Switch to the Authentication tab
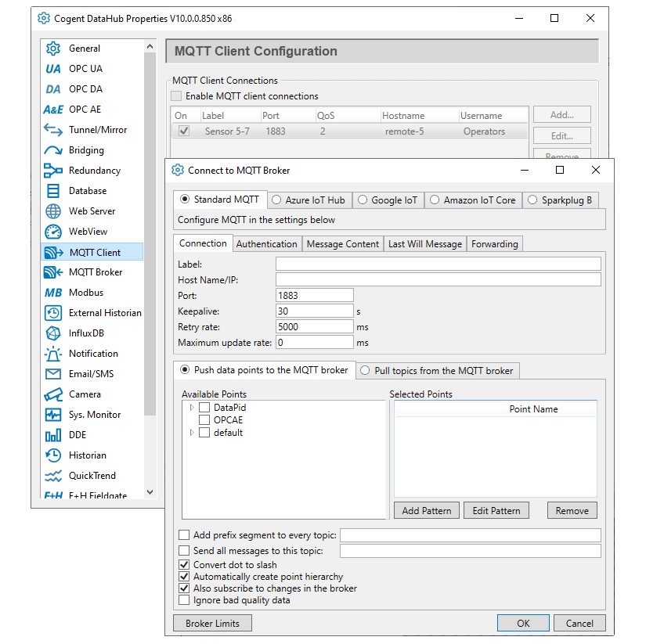This screenshot has height=644, width=646. pos(266,244)
